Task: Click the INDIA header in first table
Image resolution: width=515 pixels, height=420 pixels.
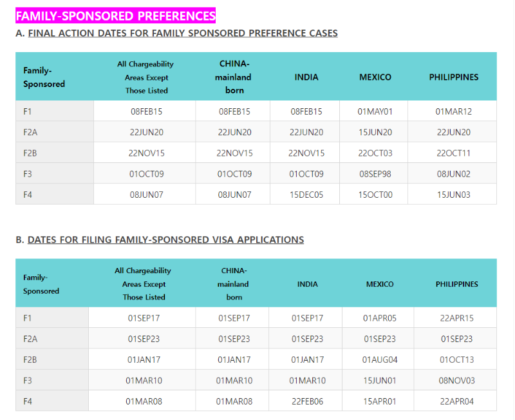Action: 306,77
